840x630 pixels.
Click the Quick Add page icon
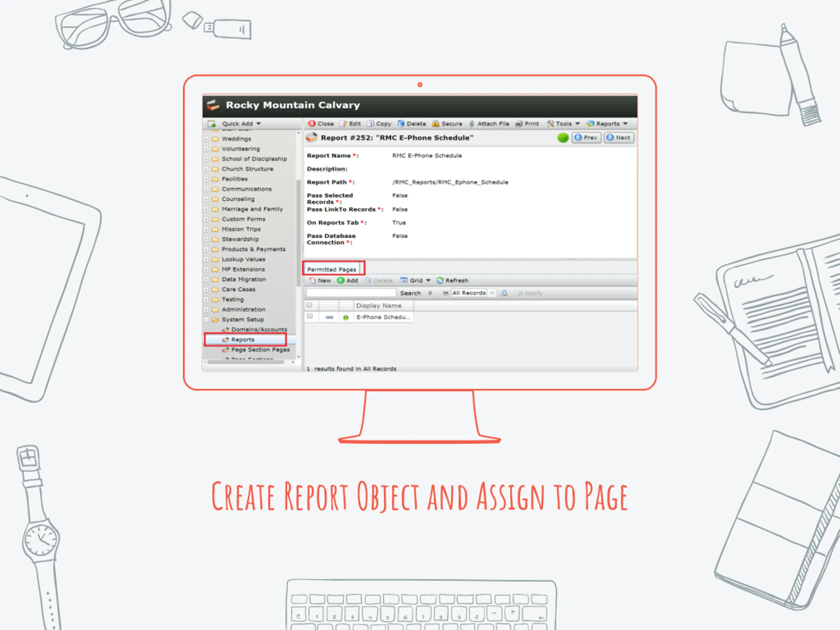point(212,123)
